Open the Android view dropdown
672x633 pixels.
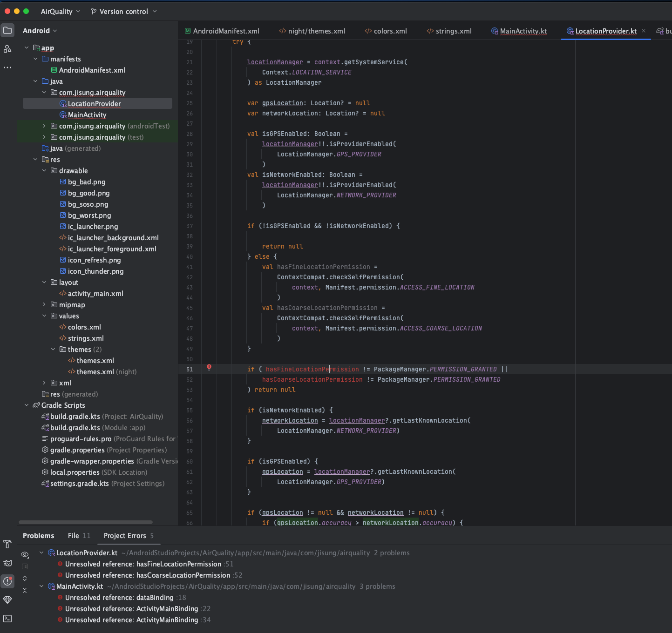click(x=40, y=31)
